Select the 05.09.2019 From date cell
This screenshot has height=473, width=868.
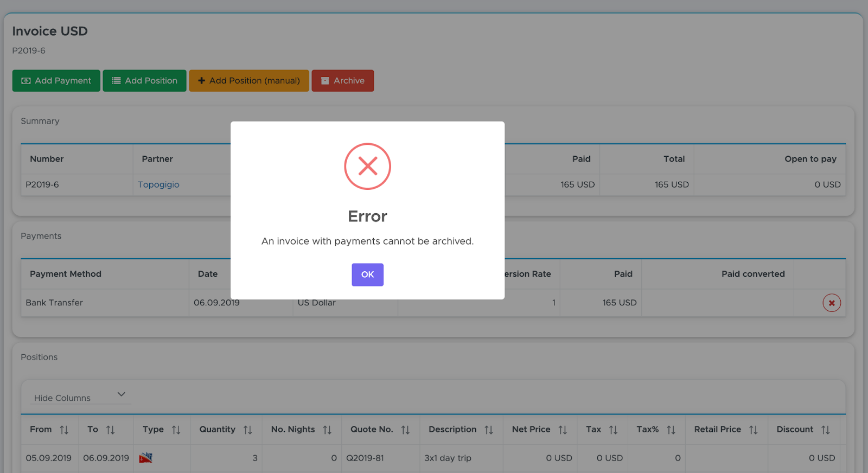pos(48,458)
